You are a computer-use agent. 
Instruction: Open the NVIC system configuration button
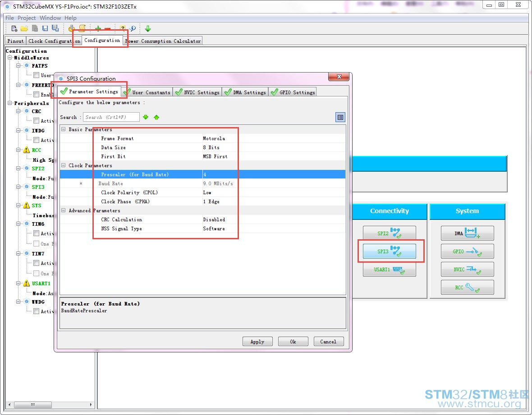click(x=467, y=269)
